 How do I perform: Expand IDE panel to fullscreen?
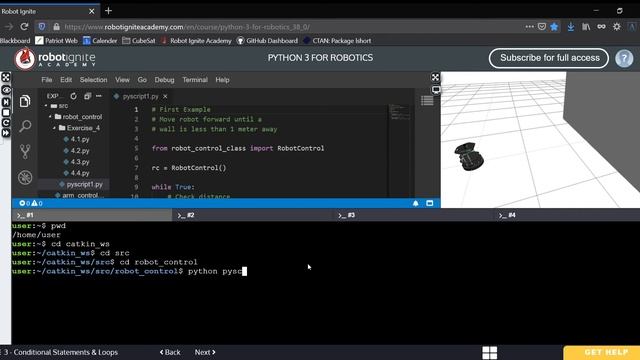(436, 77)
